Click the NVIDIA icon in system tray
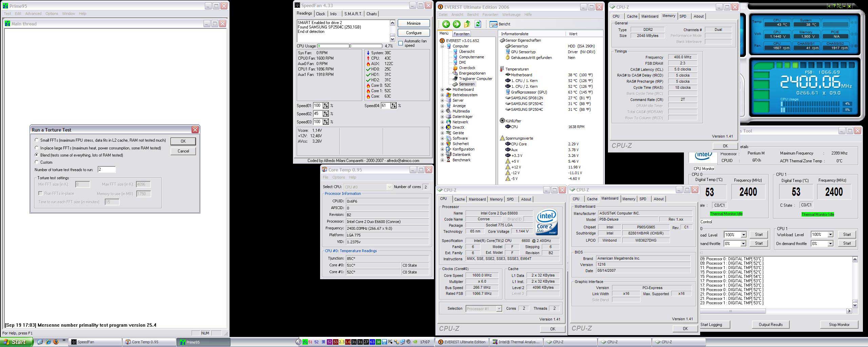Screen dimensions: 868x347 click(x=415, y=342)
